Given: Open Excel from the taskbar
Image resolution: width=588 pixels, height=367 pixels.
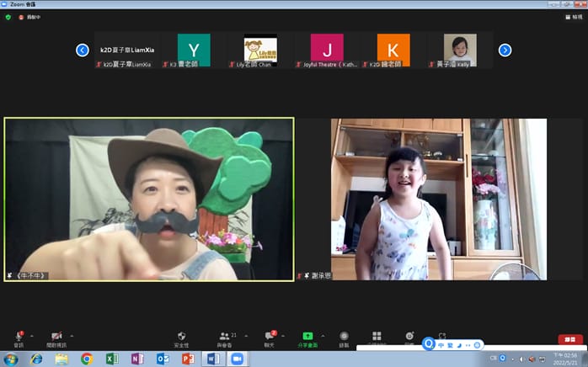Looking at the screenshot, I should [x=112, y=359].
